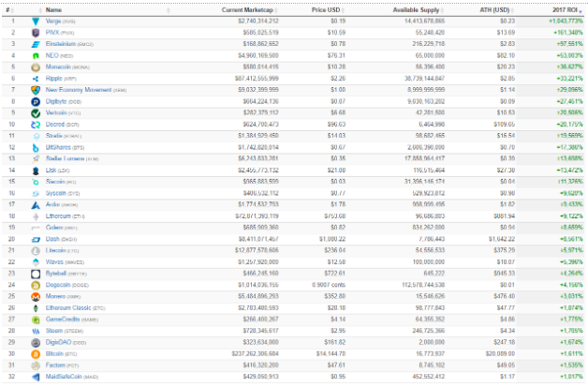Image resolution: width=588 pixels, height=387 pixels.
Task: Click the Dogecoin logo icon
Action: tap(36, 286)
